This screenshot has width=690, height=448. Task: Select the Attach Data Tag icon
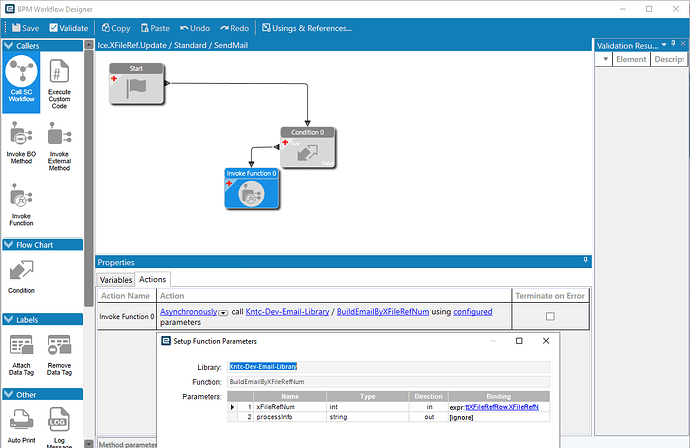[21, 345]
